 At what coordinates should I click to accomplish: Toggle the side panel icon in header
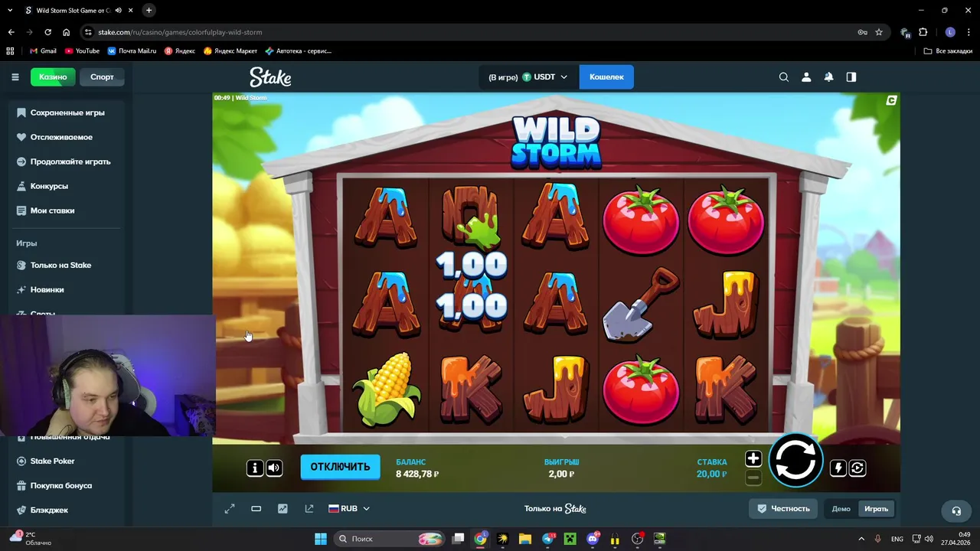click(851, 77)
